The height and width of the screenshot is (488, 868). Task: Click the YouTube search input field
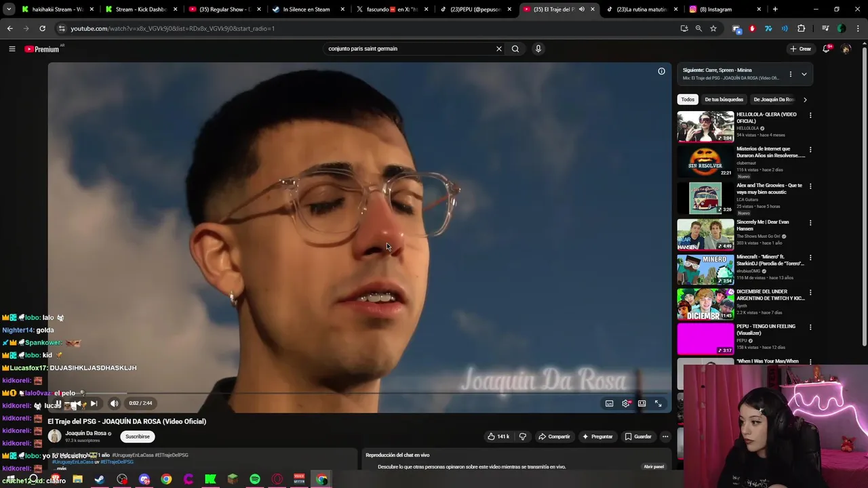(x=410, y=49)
